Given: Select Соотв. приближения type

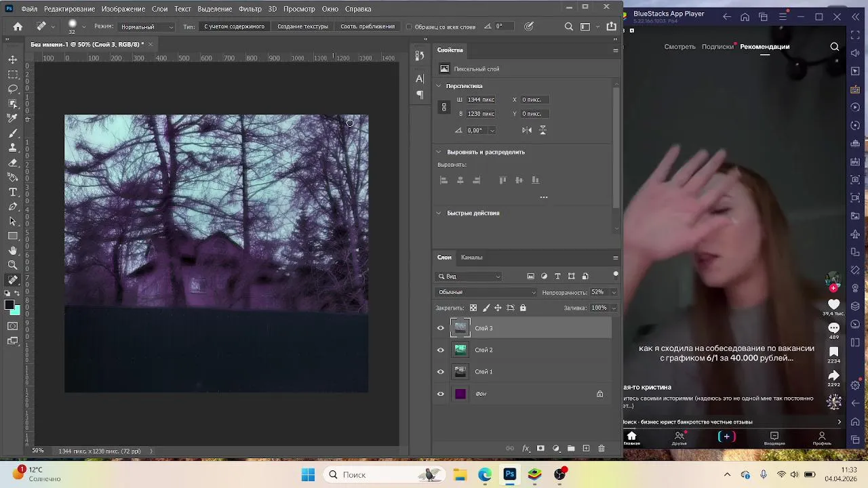Looking at the screenshot, I should coord(368,26).
